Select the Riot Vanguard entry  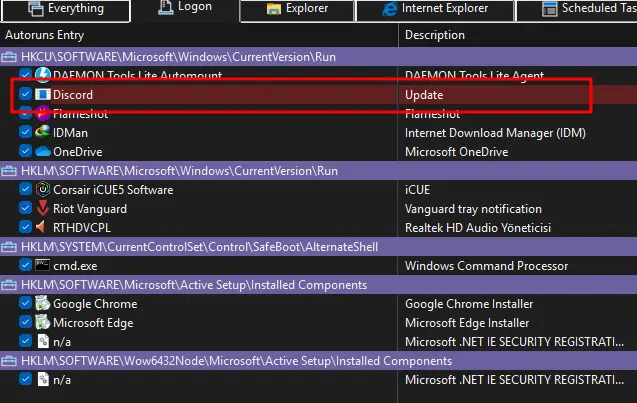(x=90, y=209)
